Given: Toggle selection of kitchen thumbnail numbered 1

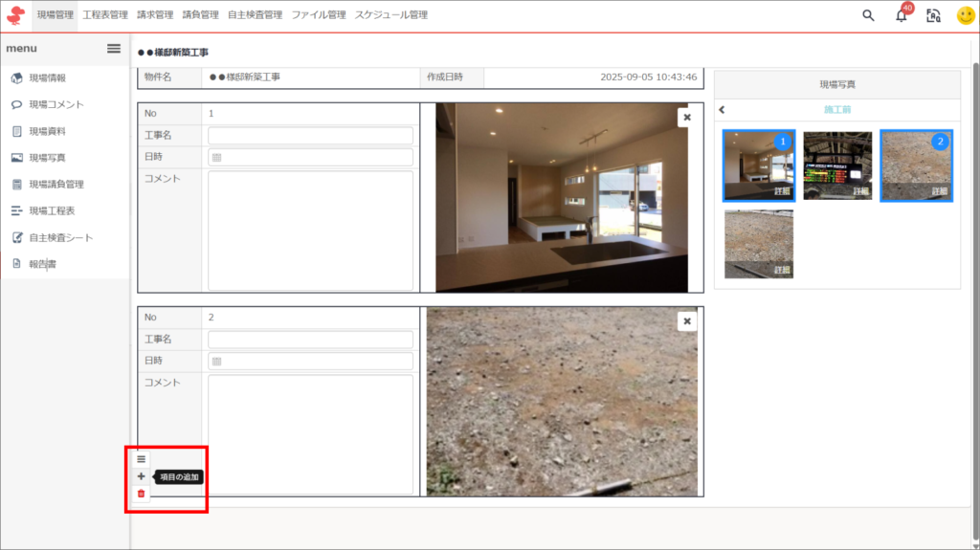Looking at the screenshot, I should pos(758,165).
